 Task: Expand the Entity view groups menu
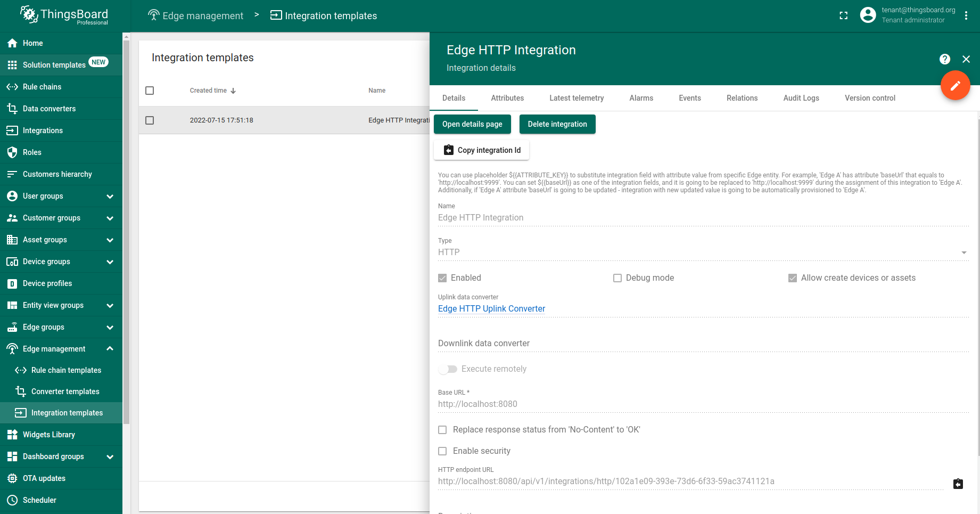(x=110, y=305)
